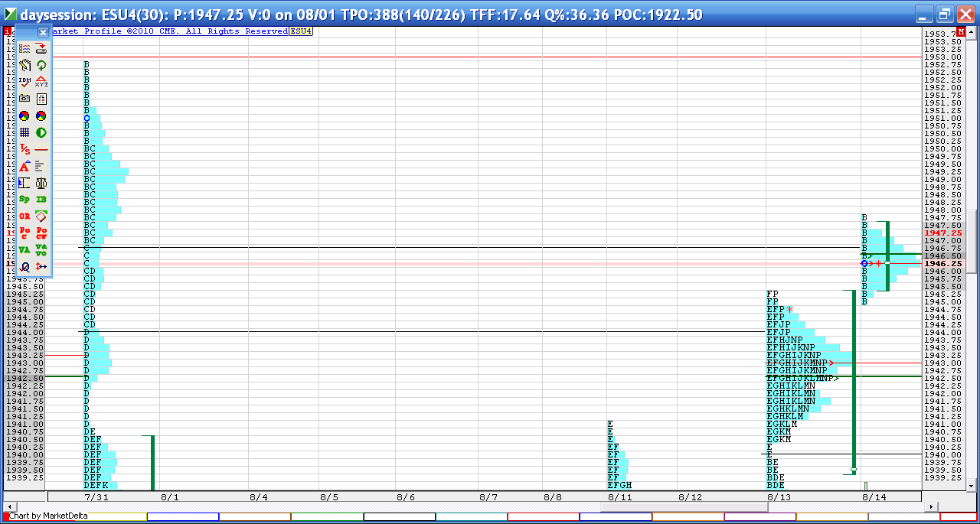Restore down the chart window
980x524 pixels.
pyautogui.click(x=945, y=15)
